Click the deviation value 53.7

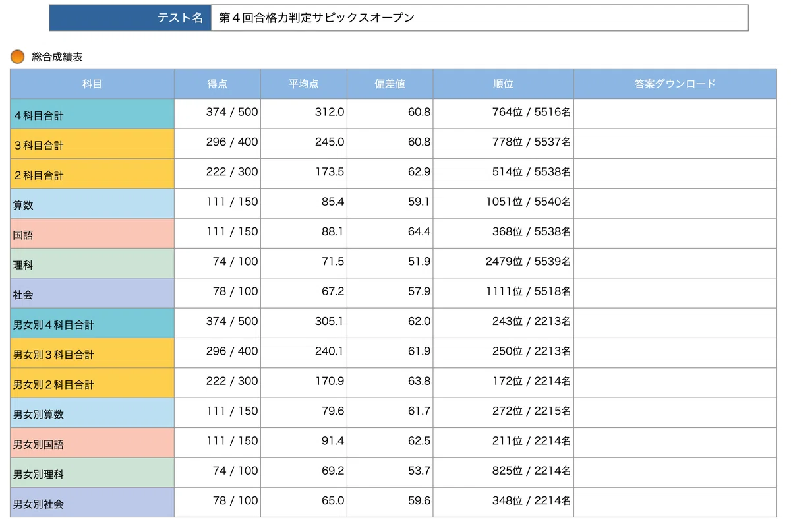(x=419, y=471)
